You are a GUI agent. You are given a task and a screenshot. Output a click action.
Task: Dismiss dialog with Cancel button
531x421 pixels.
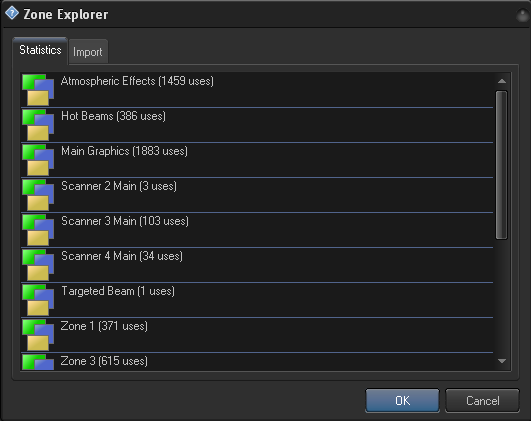click(x=482, y=400)
